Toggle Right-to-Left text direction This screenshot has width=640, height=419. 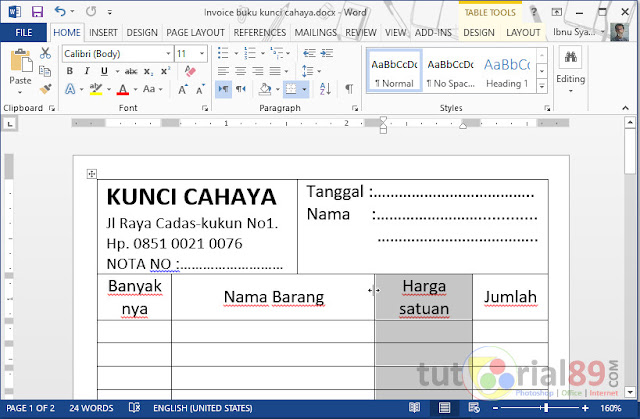[241, 89]
